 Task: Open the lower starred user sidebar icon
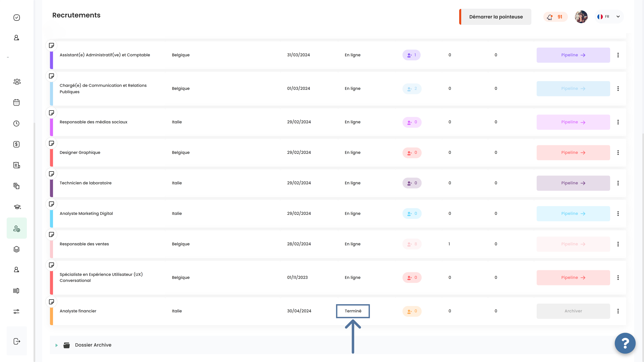coord(17,270)
